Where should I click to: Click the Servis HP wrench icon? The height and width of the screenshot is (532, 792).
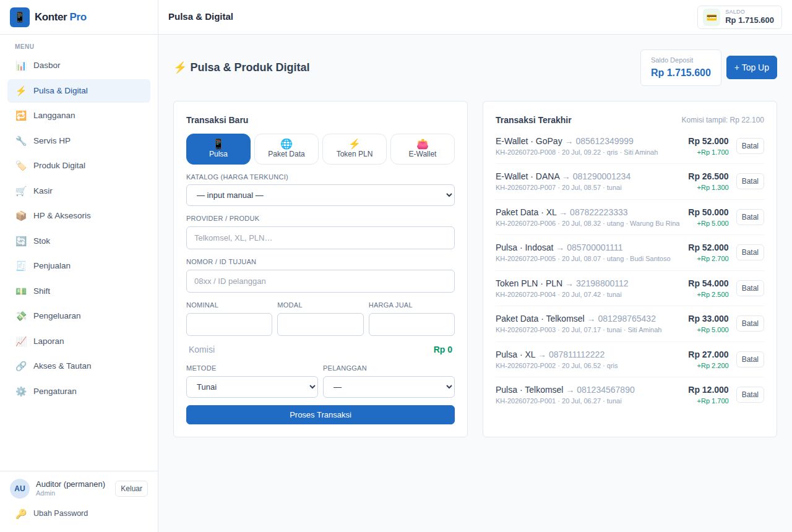(x=21, y=140)
